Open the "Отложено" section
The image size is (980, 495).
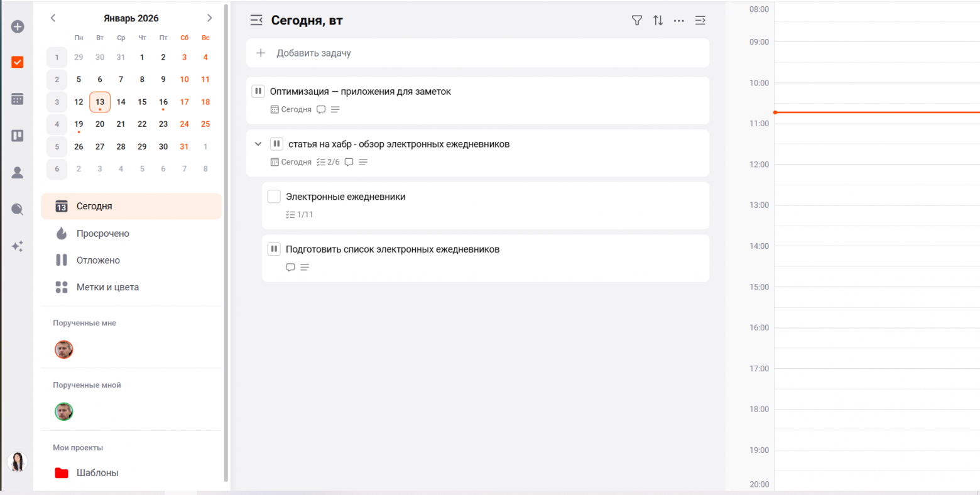pos(98,260)
